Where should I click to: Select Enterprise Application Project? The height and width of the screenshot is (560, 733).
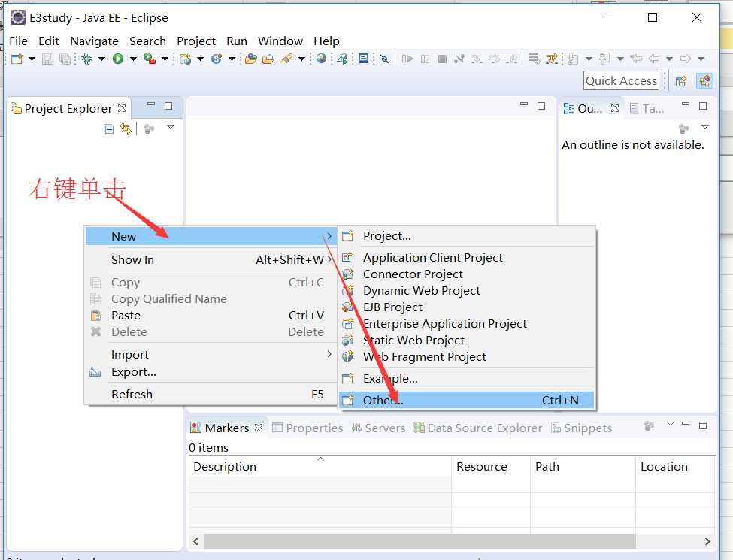[x=467, y=324]
